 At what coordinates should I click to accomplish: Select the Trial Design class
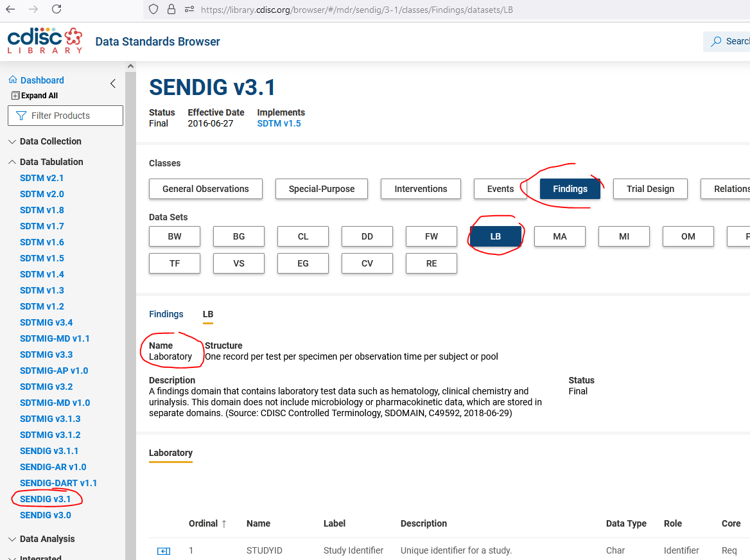pyautogui.click(x=650, y=189)
